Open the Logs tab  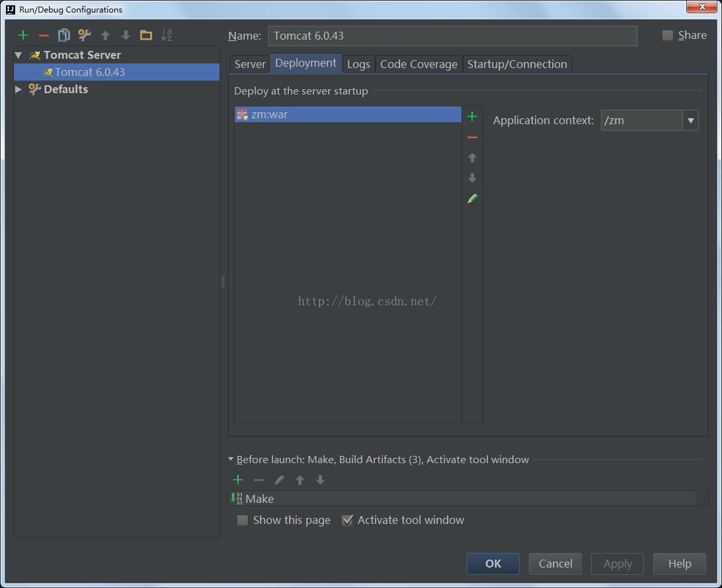359,64
